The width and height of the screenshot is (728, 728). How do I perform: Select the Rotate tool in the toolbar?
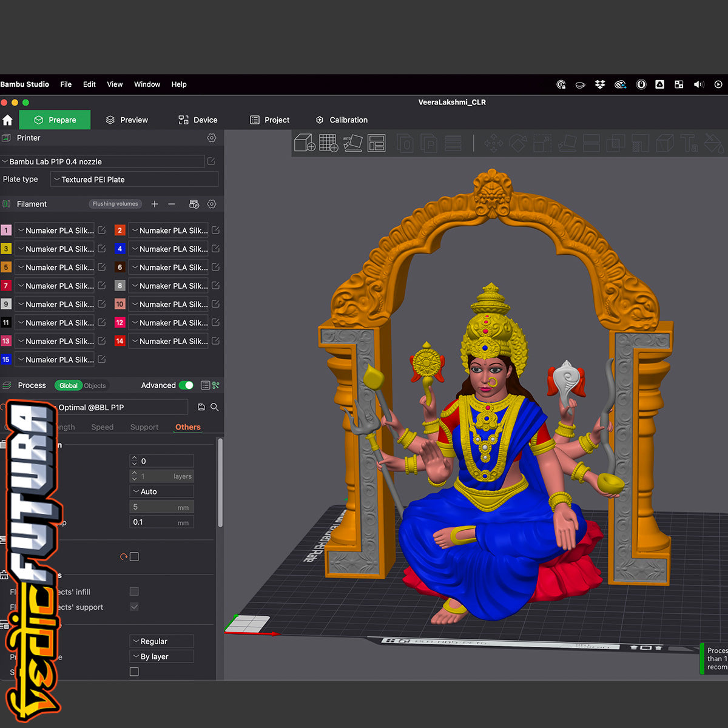pos(517,143)
